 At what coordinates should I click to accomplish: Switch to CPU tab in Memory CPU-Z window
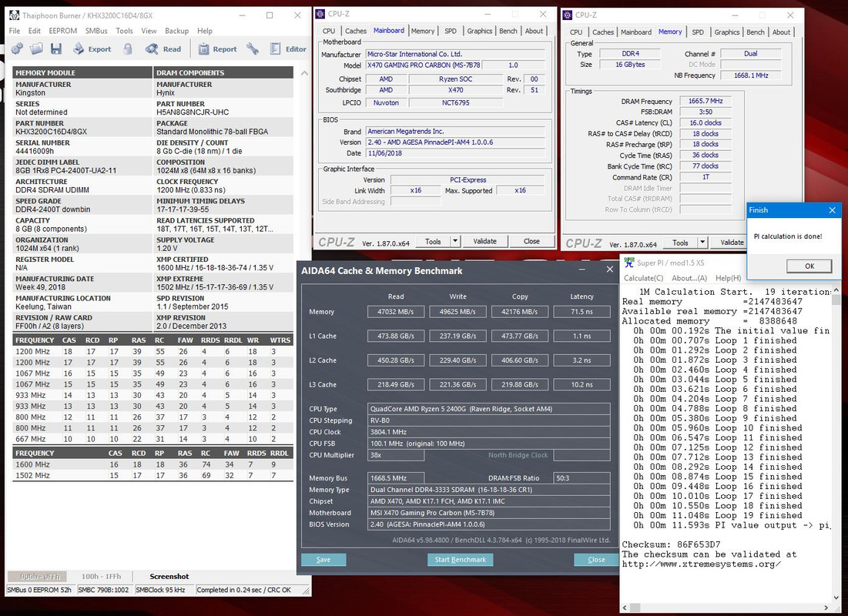(x=577, y=32)
